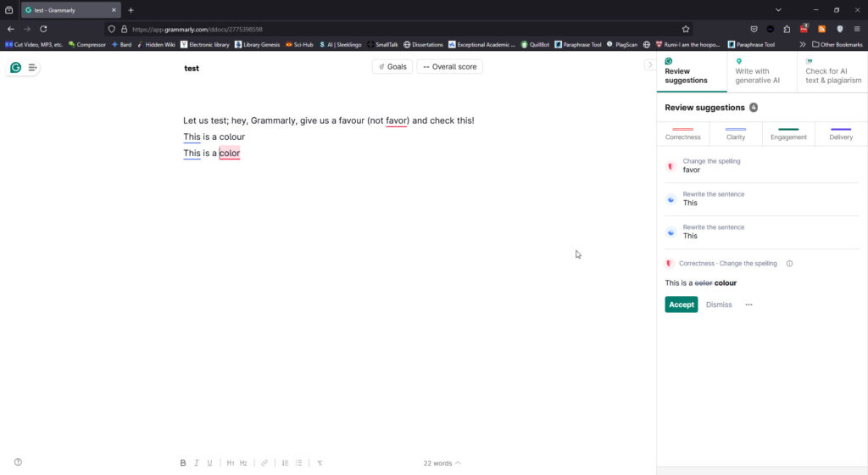Screen dimensions: 868x475
Task: Open Compressor bookmark
Action: tap(87, 44)
